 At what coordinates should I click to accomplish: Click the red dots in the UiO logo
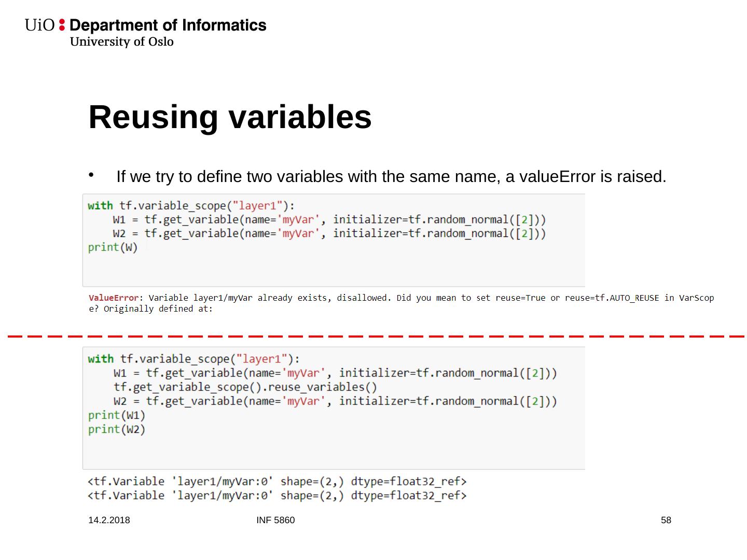62,25
